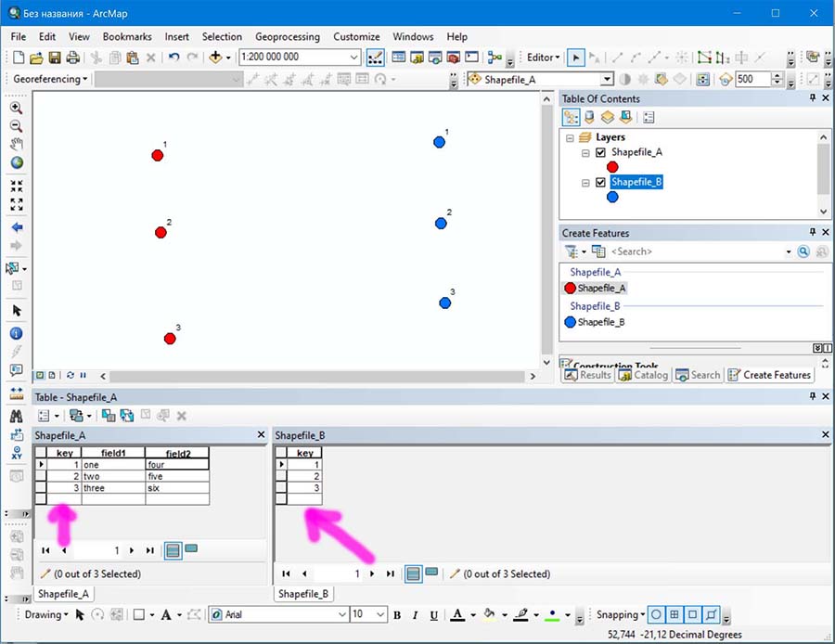The image size is (835, 644).
Task: Click the Go To XY tool
Action: pyautogui.click(x=17, y=453)
